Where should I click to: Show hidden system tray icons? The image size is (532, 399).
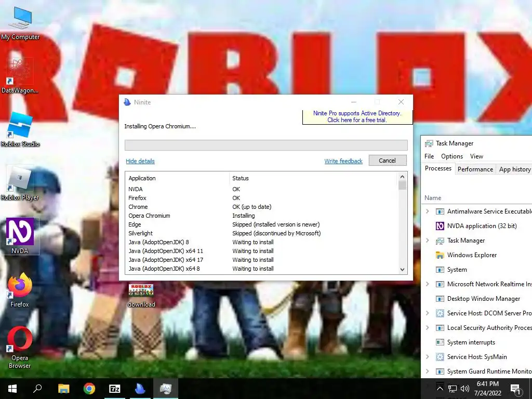(440, 389)
